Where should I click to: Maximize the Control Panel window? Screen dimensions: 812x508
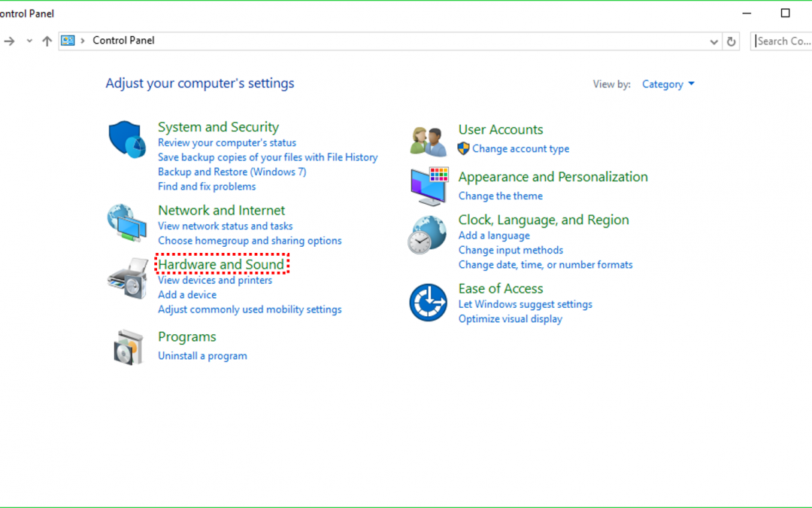(x=785, y=13)
